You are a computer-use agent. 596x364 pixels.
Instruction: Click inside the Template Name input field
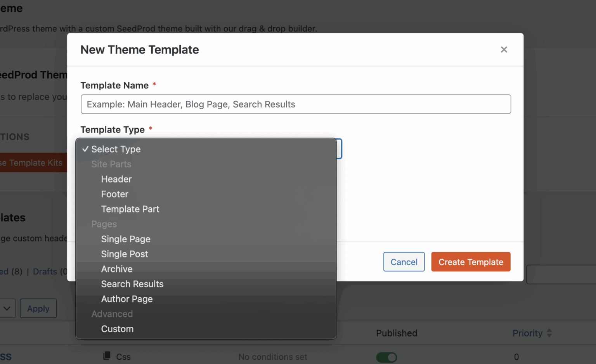coord(295,104)
